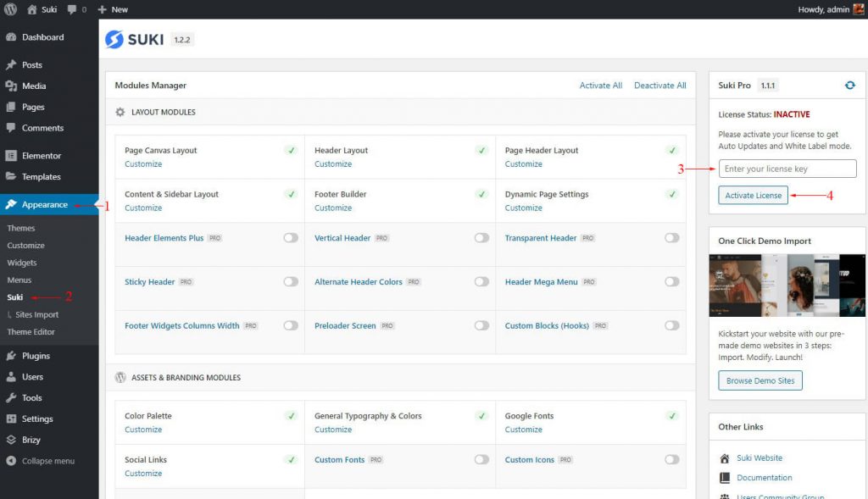Viewport: 868px width, 499px height.
Task: Click the Elementor icon in sidebar
Action: point(10,155)
